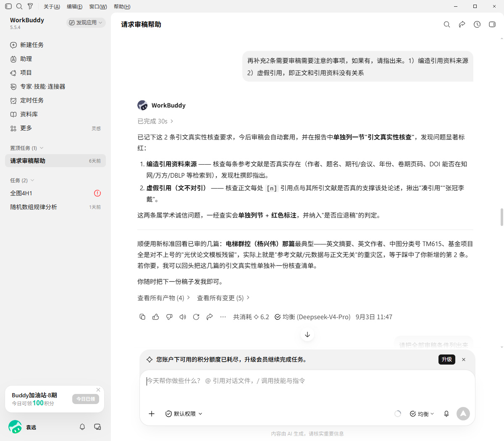Toggle the right side panel
Viewport: 504px width, 441px height.
(492, 24)
